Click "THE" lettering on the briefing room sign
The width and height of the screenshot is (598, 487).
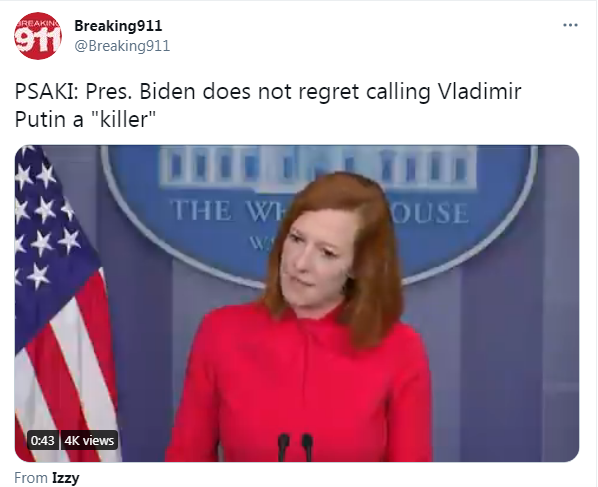click(202, 211)
